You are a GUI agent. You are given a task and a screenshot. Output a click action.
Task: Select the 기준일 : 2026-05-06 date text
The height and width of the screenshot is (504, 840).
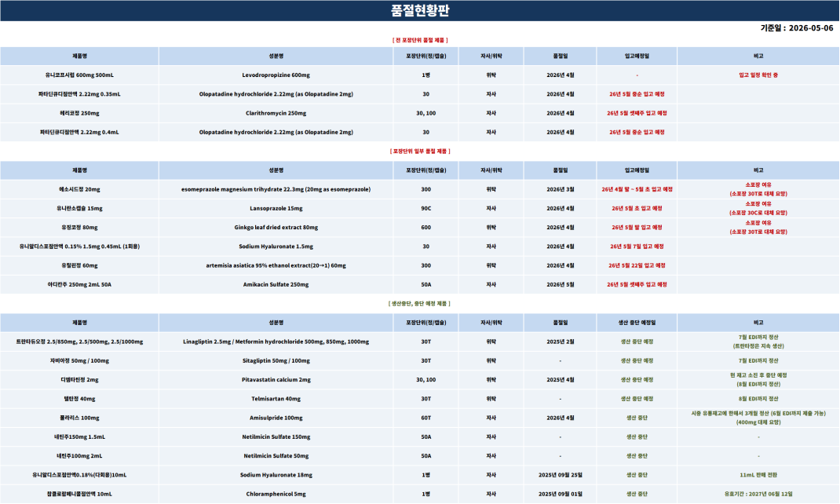[x=797, y=28]
